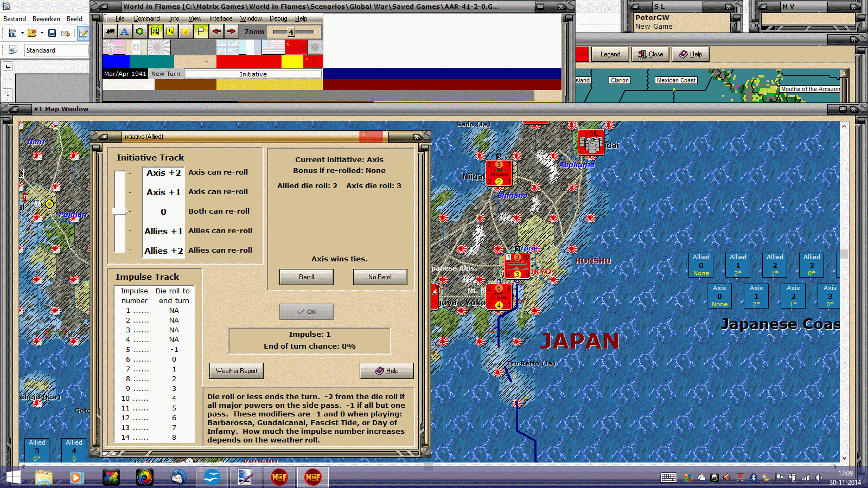Select the red Japanese unit counter near Niigata
Screen dimensions: 868x488
pos(499,173)
